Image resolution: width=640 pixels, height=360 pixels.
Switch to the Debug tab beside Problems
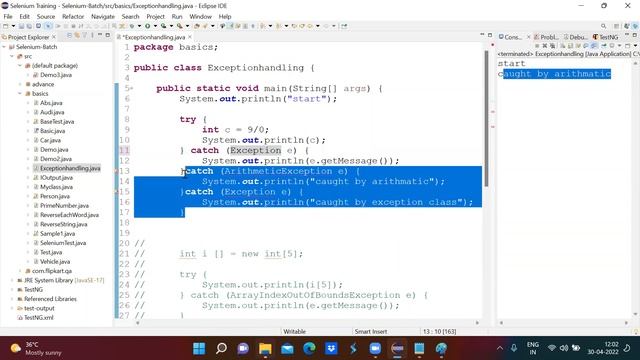tap(576, 37)
